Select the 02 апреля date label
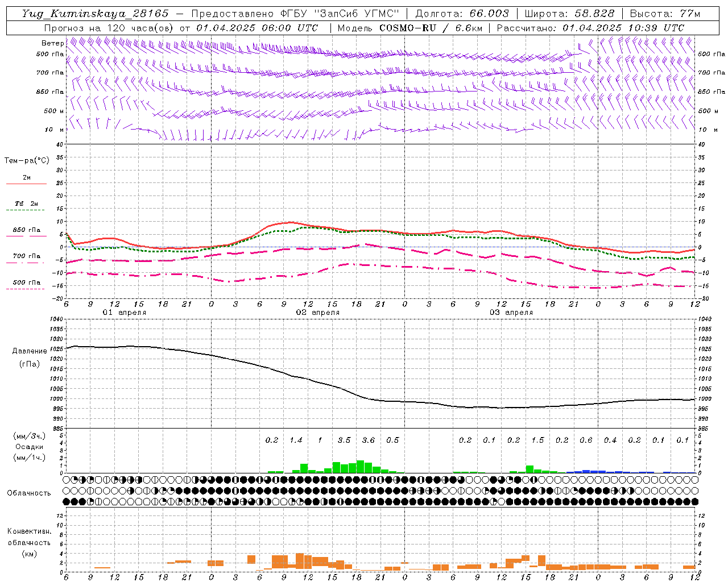 click(x=317, y=313)
